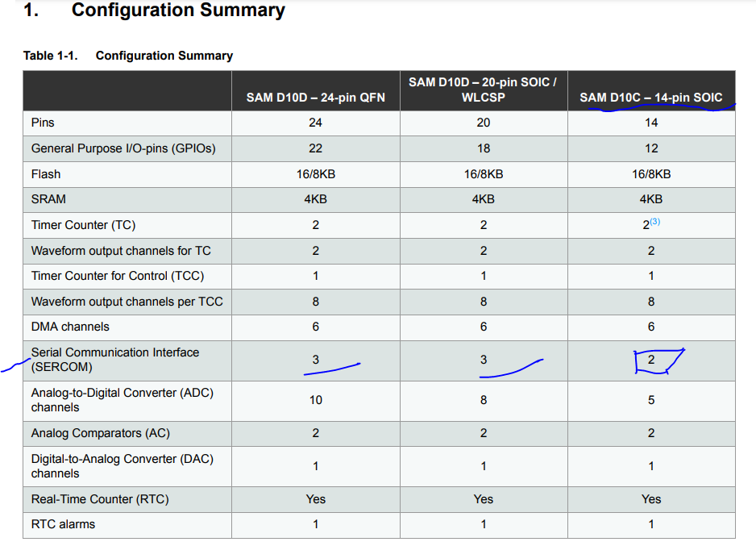Select the "SRAM" row label
756x546 pixels.
point(47,199)
